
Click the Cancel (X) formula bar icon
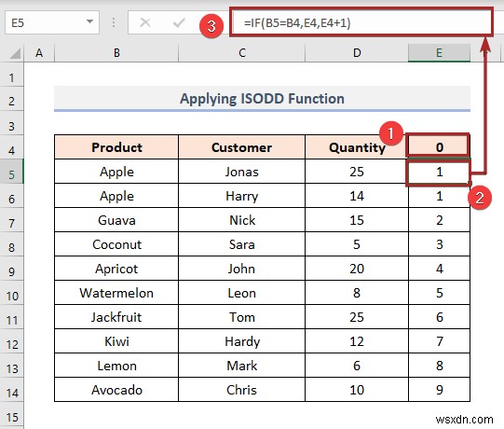coord(145,22)
